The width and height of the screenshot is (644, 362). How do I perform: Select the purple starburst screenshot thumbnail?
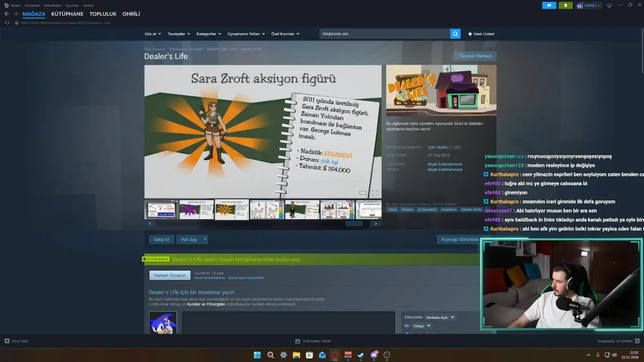[197, 209]
